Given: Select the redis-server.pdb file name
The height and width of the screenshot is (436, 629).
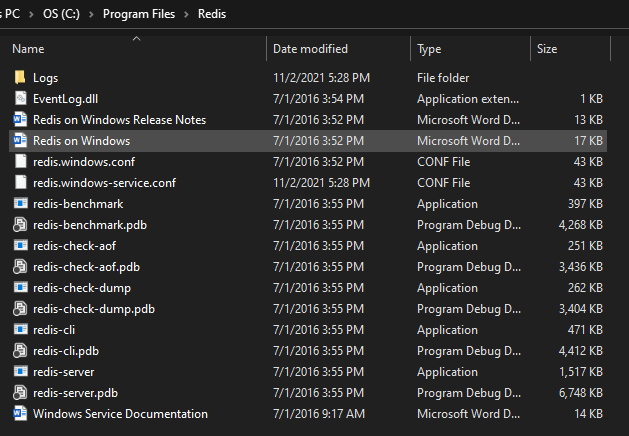Looking at the screenshot, I should pos(75,393).
